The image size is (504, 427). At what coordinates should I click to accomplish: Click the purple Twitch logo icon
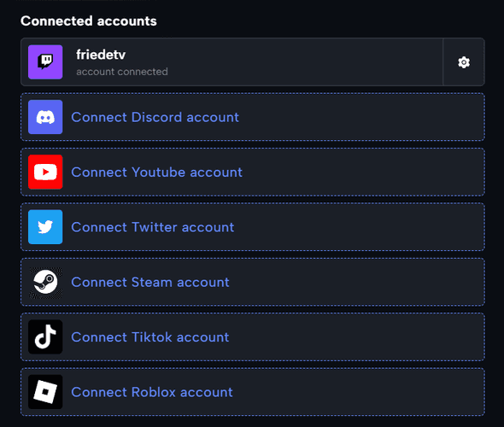(45, 62)
